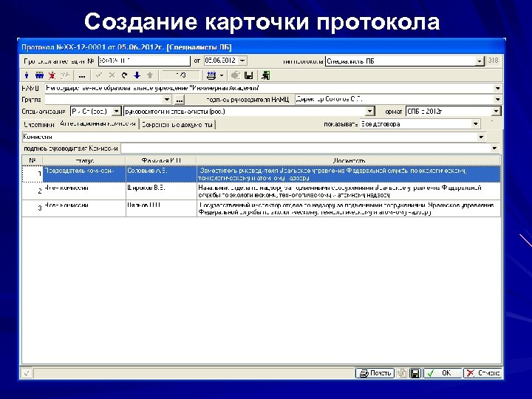
Task: Expand the НАМЦ organization dropdown
Action: point(497,88)
